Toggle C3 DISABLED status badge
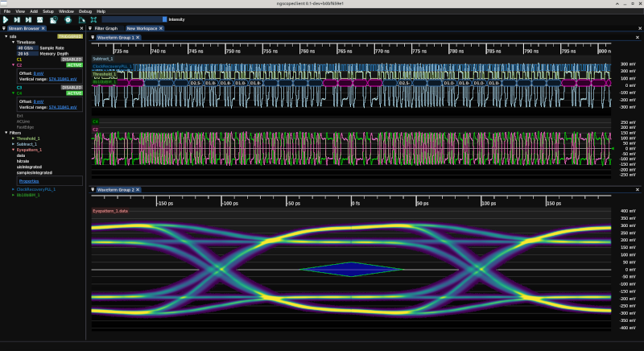 tap(72, 88)
